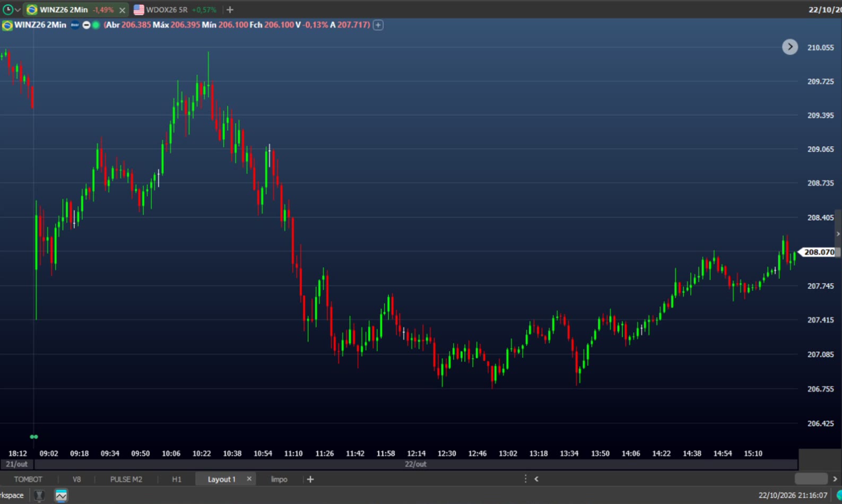Viewport: 842px width, 504px height.
Task: Click the 210.055 price label on the price axis
Action: tap(820, 48)
